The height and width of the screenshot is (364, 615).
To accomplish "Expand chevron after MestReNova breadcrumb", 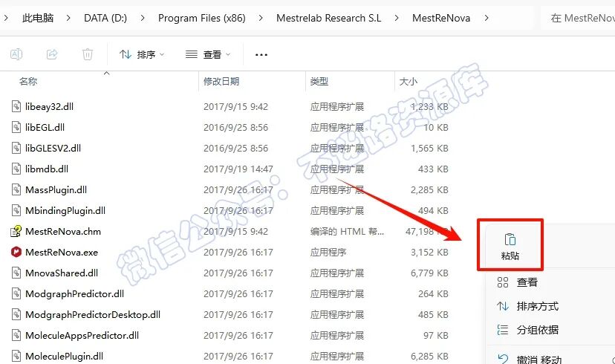I will (x=487, y=18).
